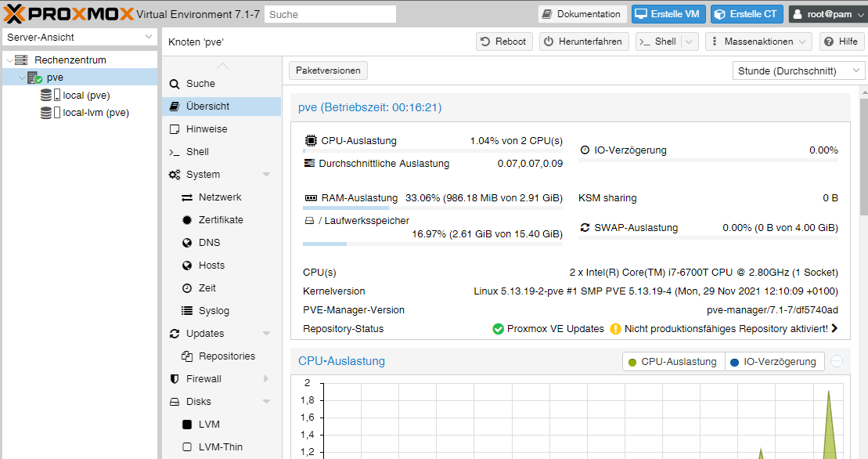This screenshot has height=459, width=868.
Task: Collapse the Updates submenu arrow
Action: coord(266,334)
